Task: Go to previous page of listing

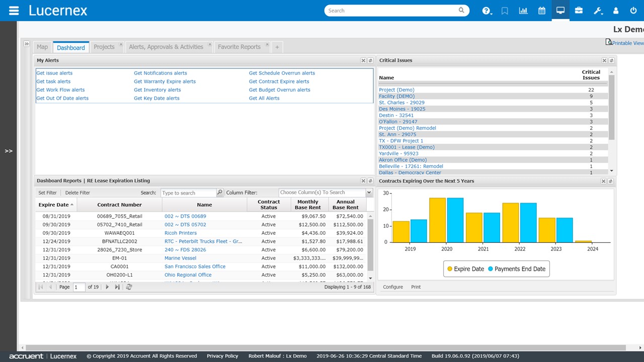Action: pos(50,287)
